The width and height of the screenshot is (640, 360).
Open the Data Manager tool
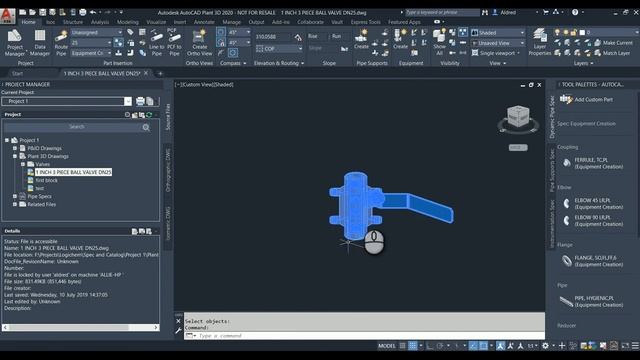[x=40, y=42]
